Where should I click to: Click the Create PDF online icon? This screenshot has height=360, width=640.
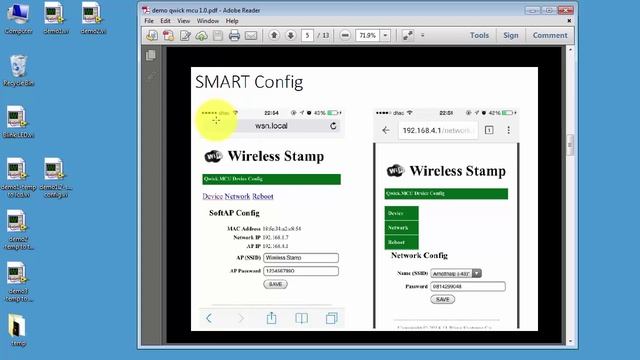point(168,36)
